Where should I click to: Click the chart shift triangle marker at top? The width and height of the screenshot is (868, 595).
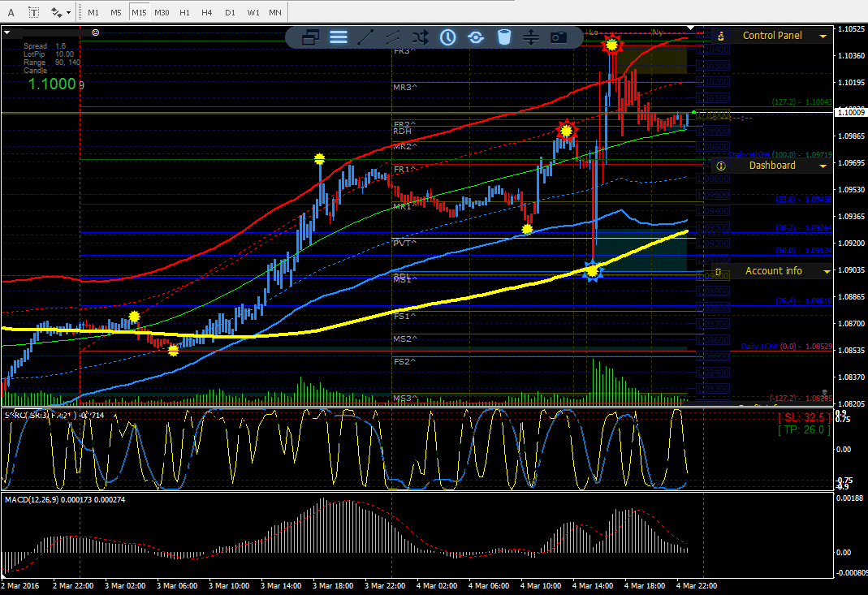tap(690, 27)
